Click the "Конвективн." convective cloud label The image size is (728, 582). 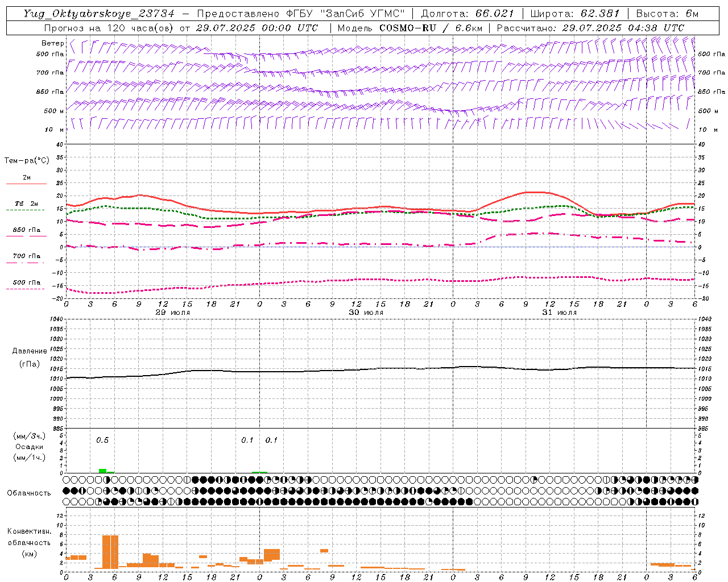(x=30, y=531)
